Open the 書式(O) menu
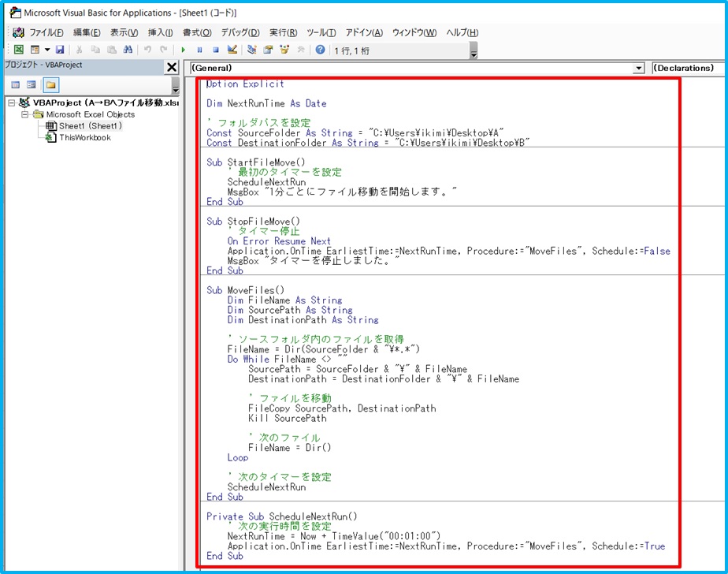The width and height of the screenshot is (728, 574). tap(197, 32)
